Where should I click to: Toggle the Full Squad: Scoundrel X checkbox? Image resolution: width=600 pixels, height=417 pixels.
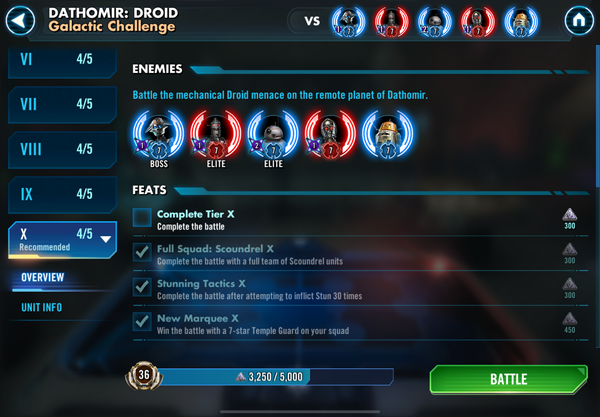coord(142,252)
